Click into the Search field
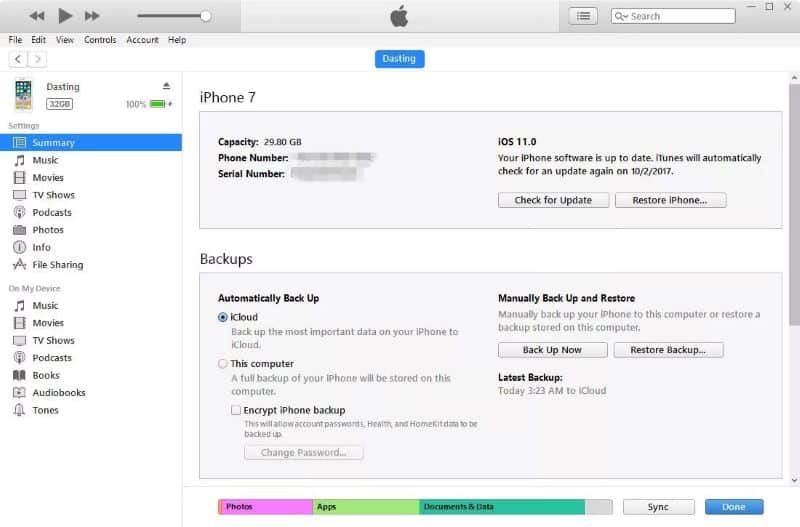The image size is (800, 527). coord(673,16)
